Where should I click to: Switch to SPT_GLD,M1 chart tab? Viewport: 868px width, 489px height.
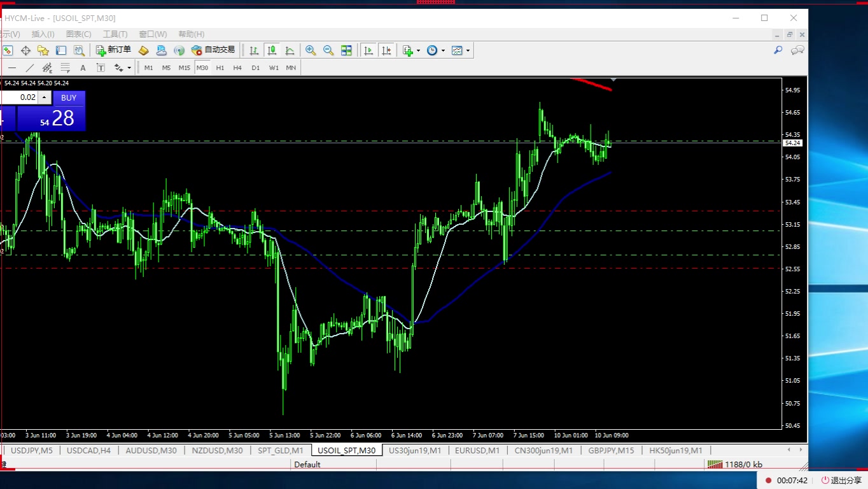[281, 450]
